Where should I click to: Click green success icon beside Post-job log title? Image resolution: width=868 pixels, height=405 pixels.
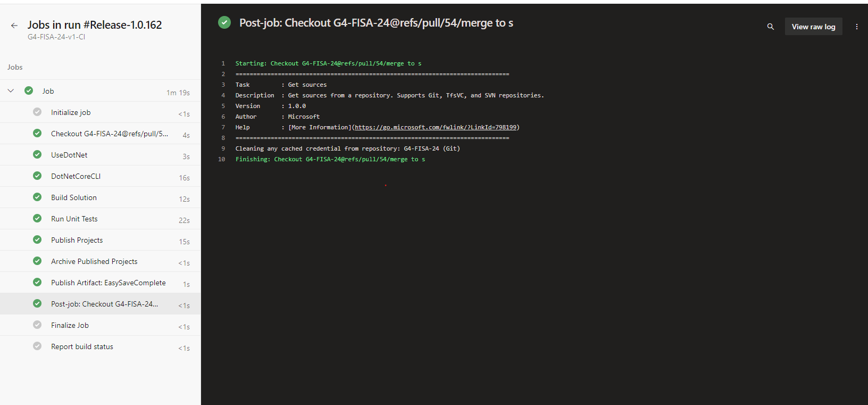coord(224,23)
